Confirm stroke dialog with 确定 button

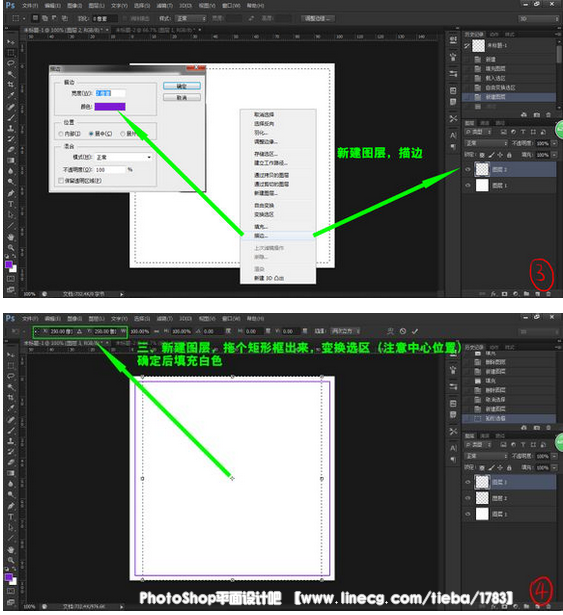click(182, 86)
